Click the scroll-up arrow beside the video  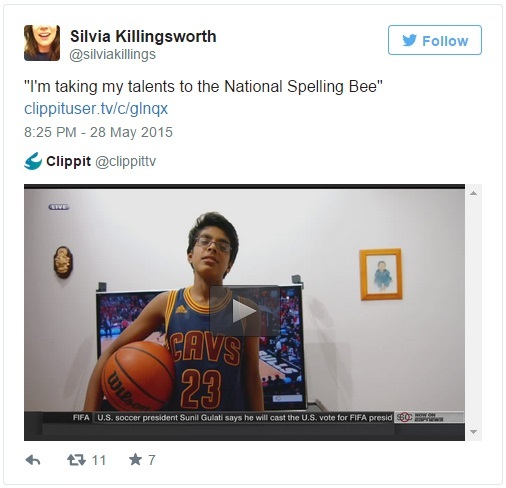pos(473,193)
